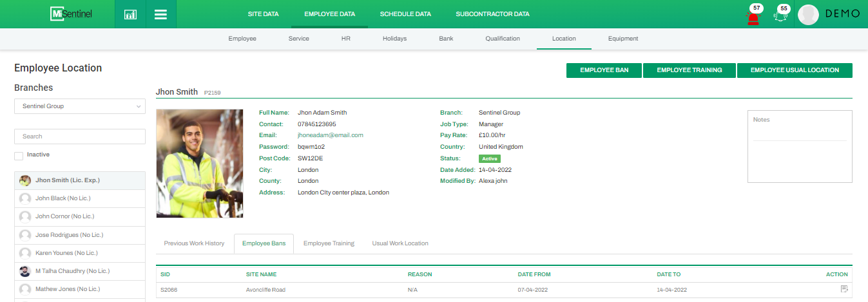This screenshot has height=302, width=868.
Task: Open the call alerts icon with 55 badge
Action: 781,15
